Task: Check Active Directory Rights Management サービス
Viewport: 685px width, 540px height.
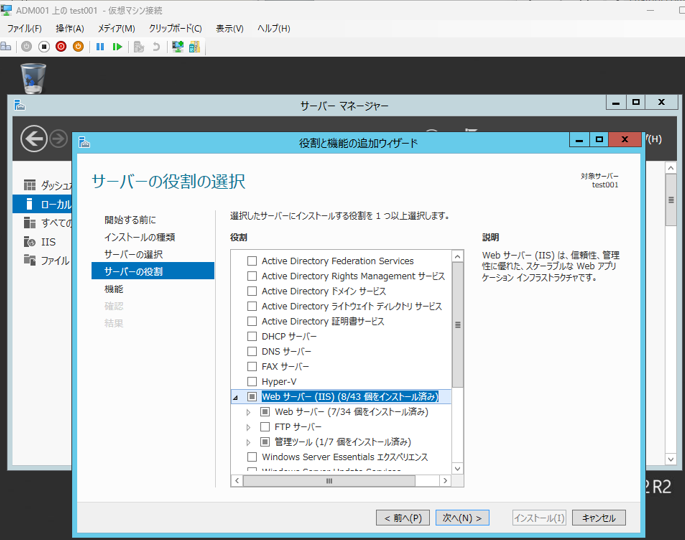Action: 252,276
